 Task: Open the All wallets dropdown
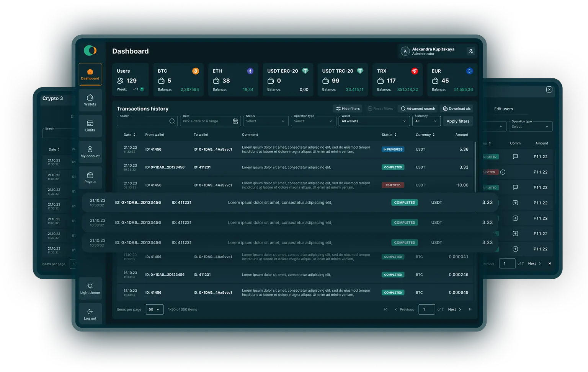pyautogui.click(x=374, y=121)
